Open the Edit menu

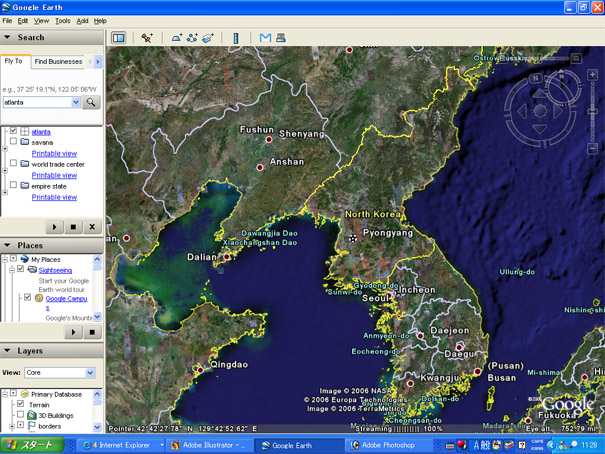pyautogui.click(x=23, y=21)
